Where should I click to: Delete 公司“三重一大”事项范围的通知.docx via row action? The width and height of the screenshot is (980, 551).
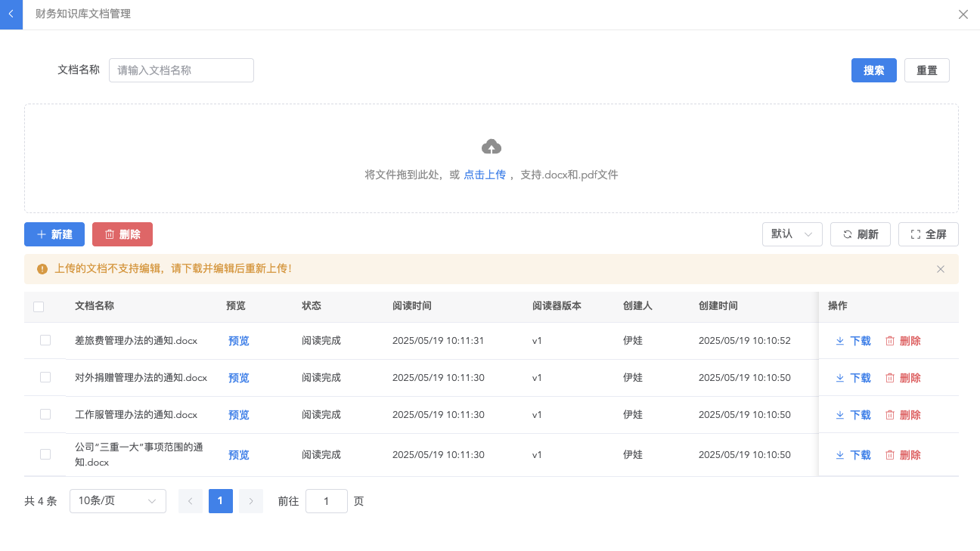(x=903, y=455)
